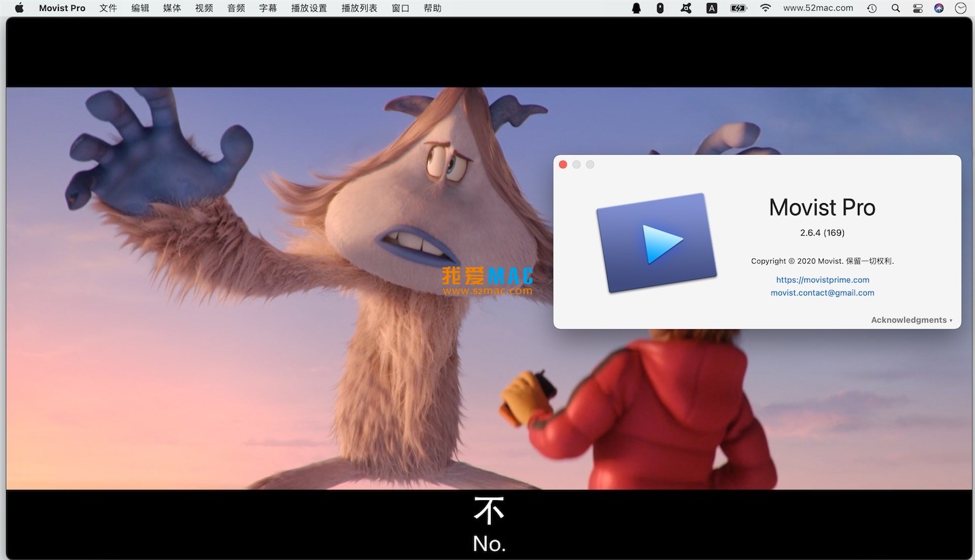Open the input source 'A' menu
This screenshot has height=560, width=975.
point(712,8)
